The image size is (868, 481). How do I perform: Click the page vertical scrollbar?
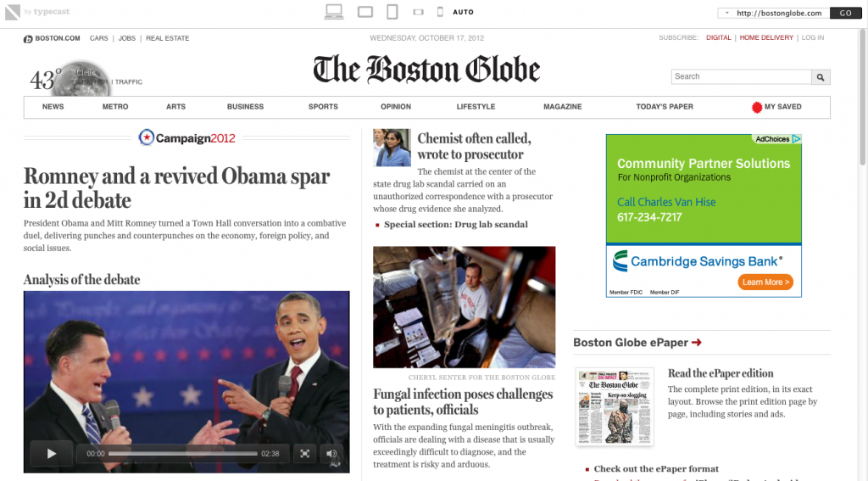click(862, 97)
